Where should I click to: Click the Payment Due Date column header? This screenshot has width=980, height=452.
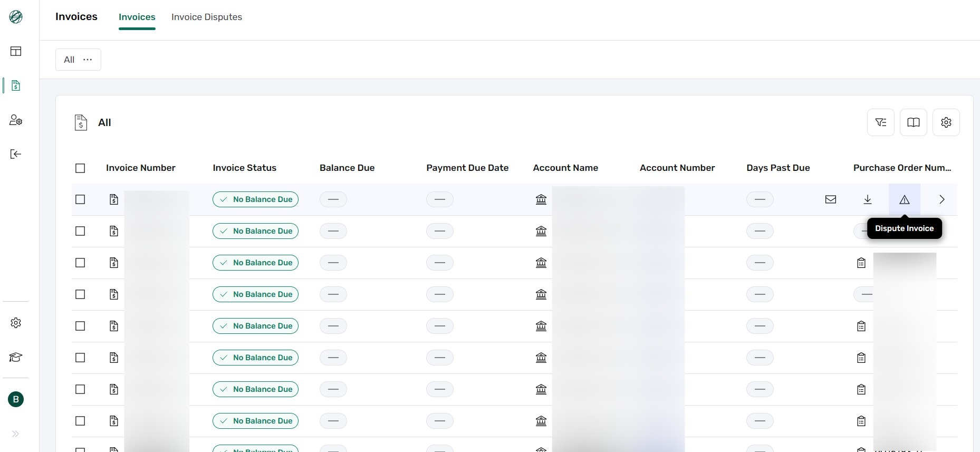pos(467,168)
